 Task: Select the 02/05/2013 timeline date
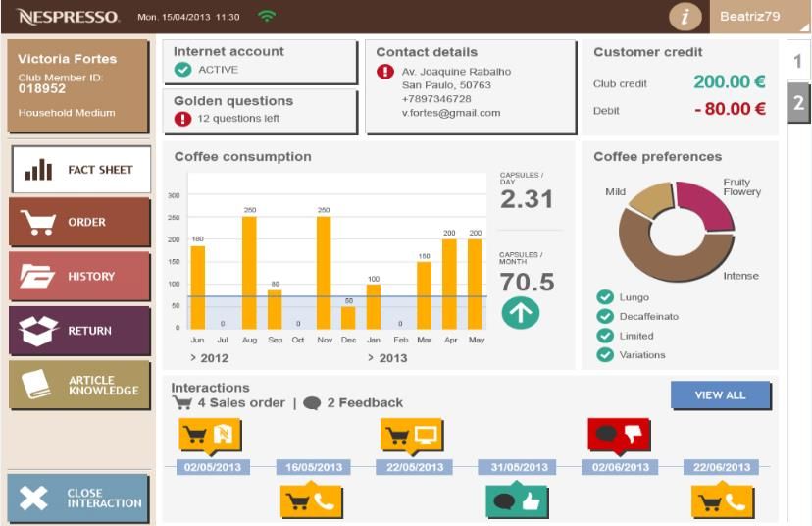[213, 467]
